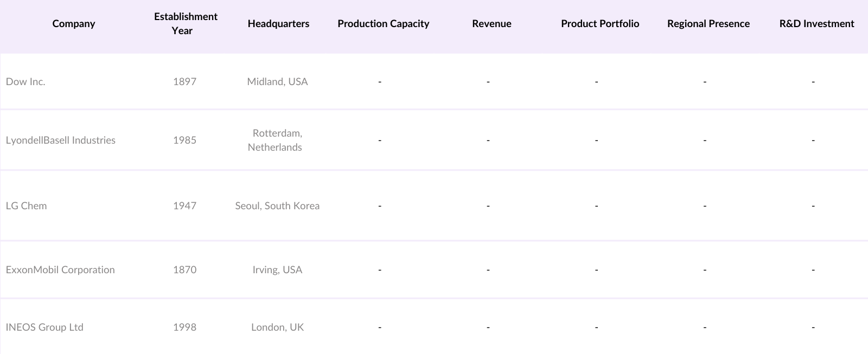Click establishment year 1985
This screenshot has height=354, width=868.
point(184,140)
